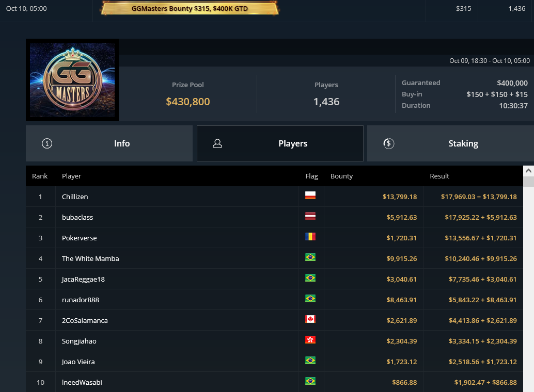534x392 pixels.
Task: Click the $8,463.91 bounty value for runador888
Action: (401, 300)
